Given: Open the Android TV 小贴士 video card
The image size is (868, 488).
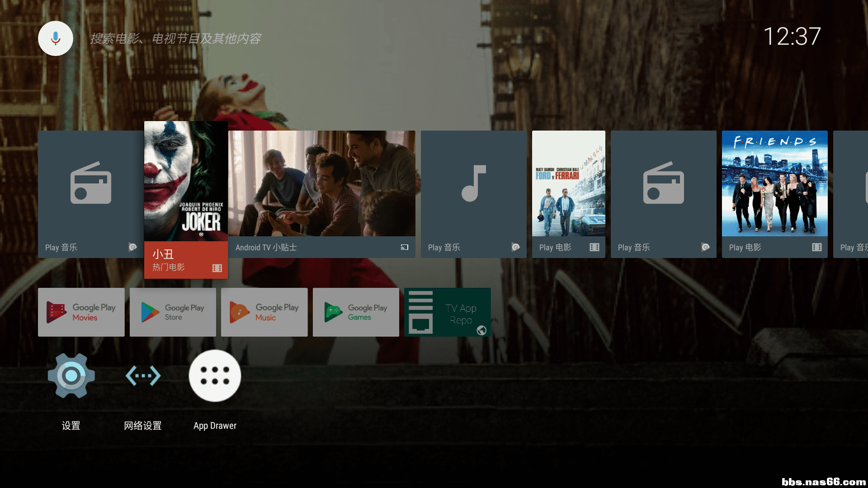Looking at the screenshot, I should [321, 185].
